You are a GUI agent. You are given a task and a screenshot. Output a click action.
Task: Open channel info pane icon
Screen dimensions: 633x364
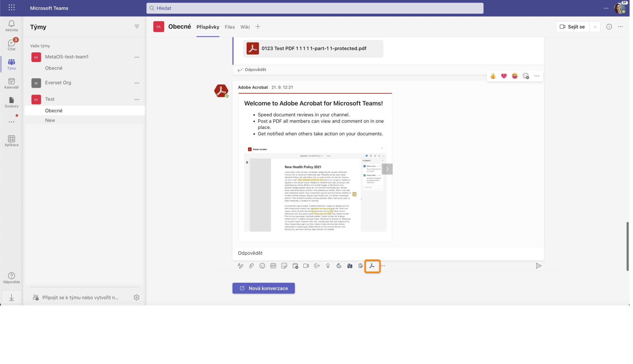pyautogui.click(x=609, y=27)
